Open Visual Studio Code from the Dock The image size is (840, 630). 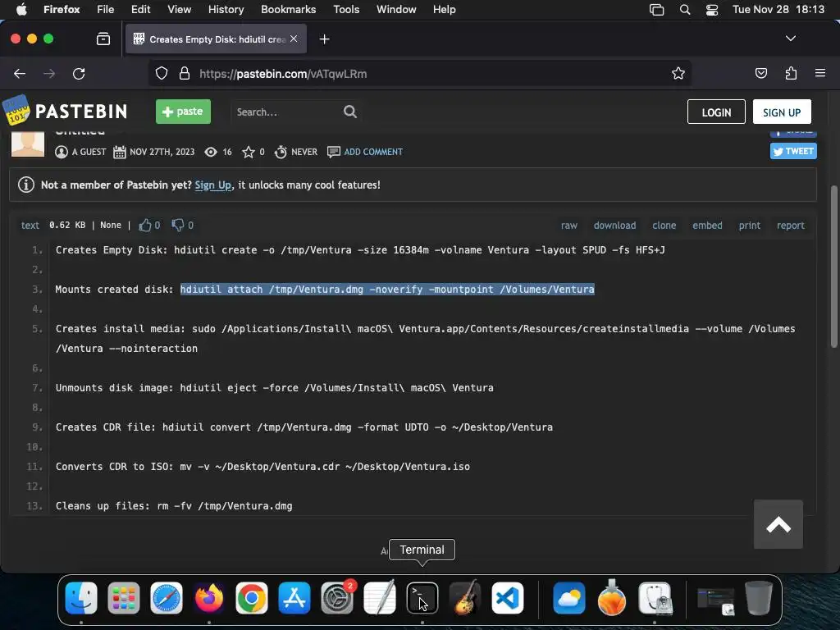[507, 598]
